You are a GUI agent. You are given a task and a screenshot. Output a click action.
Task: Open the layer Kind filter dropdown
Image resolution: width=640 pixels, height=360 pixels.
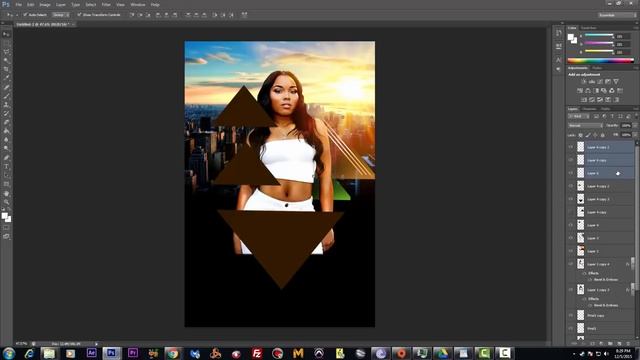579,116
